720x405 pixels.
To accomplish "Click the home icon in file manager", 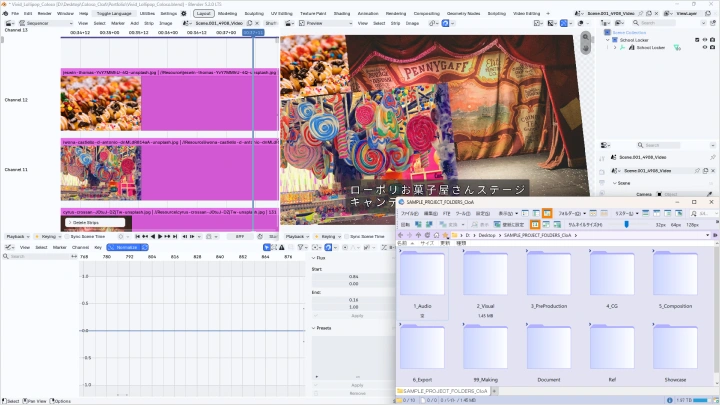I will [x=436, y=235].
